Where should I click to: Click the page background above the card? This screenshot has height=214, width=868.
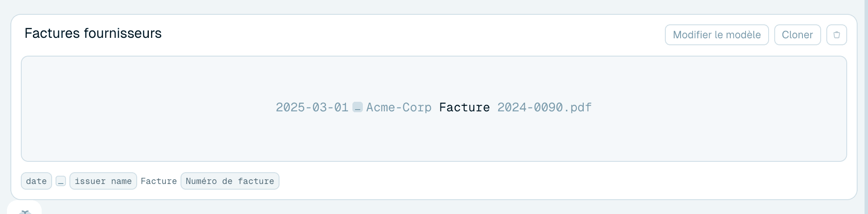coord(434,7)
